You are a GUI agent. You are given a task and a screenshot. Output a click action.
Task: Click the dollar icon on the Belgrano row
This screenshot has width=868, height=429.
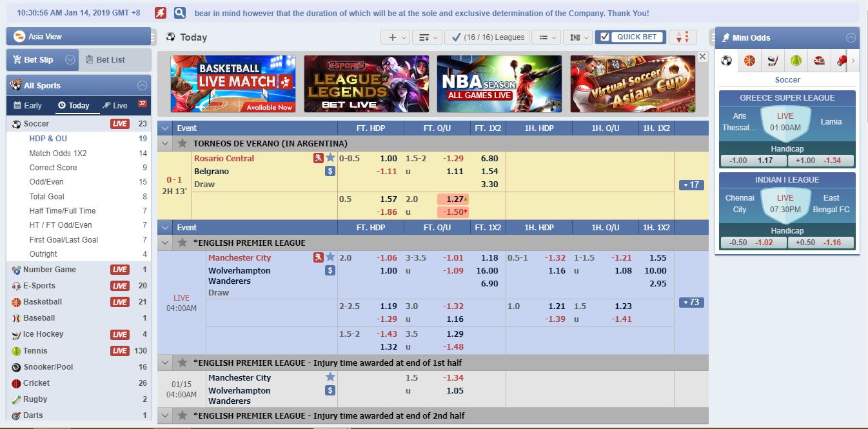330,171
